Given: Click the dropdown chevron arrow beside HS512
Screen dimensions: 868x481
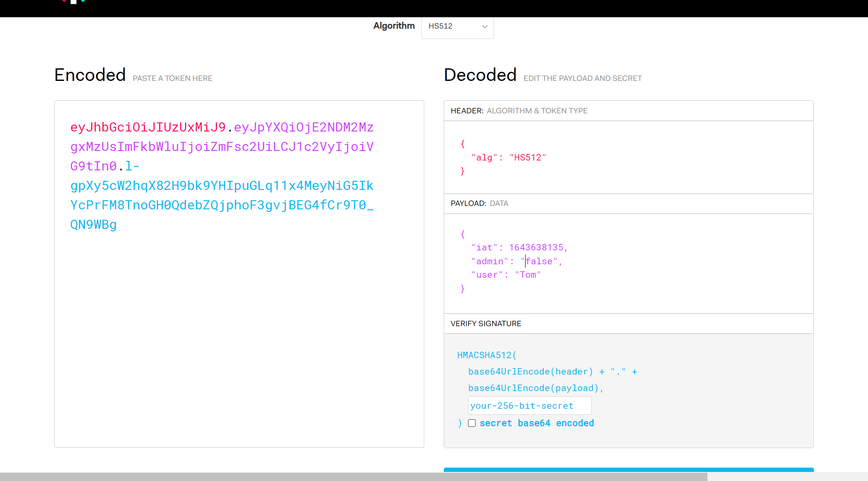Looking at the screenshot, I should pos(485,27).
